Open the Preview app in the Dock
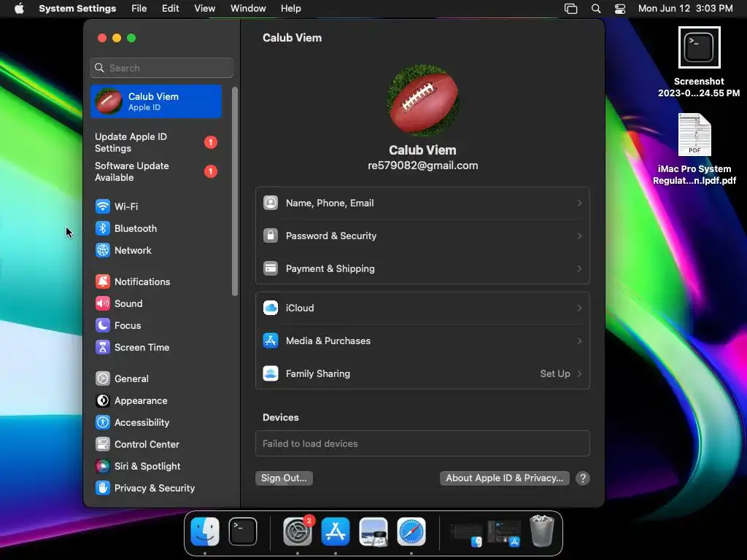Viewport: 747px width, 560px height. (373, 532)
